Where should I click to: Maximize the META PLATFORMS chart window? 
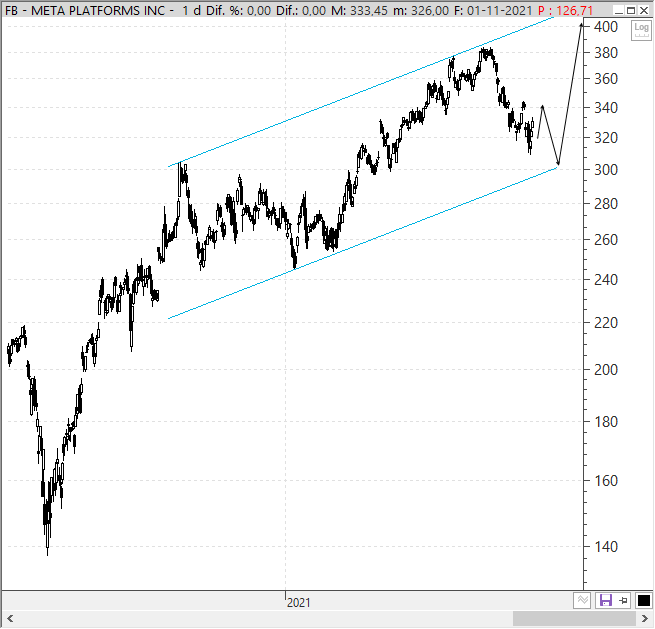click(631, 10)
